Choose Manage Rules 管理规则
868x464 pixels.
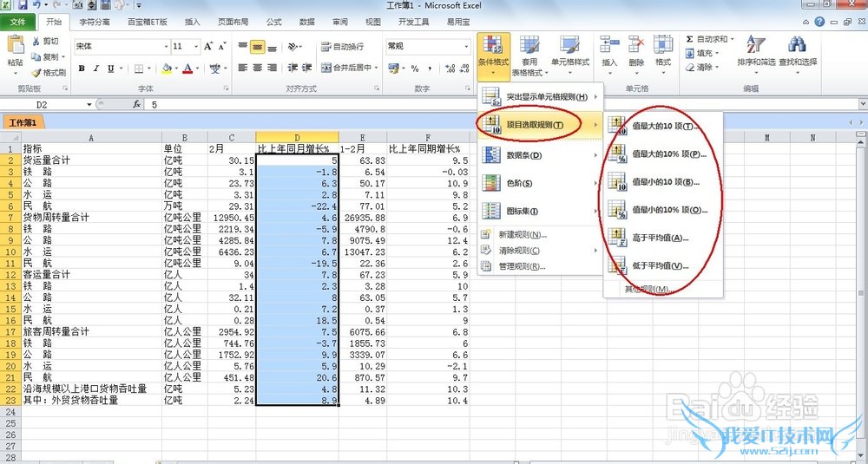(540, 266)
